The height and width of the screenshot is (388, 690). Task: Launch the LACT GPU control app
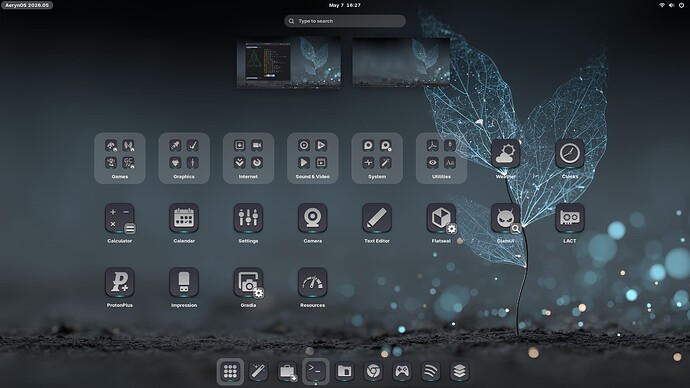click(x=569, y=218)
